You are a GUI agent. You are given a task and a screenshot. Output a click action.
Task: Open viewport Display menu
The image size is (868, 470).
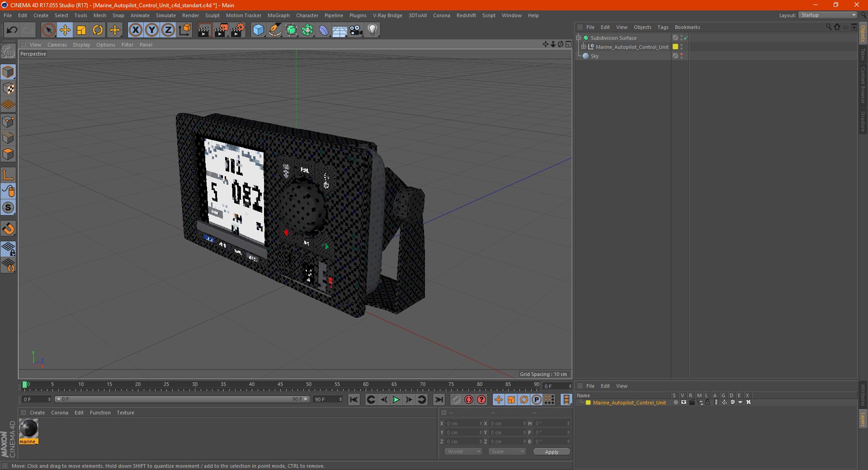coord(81,45)
